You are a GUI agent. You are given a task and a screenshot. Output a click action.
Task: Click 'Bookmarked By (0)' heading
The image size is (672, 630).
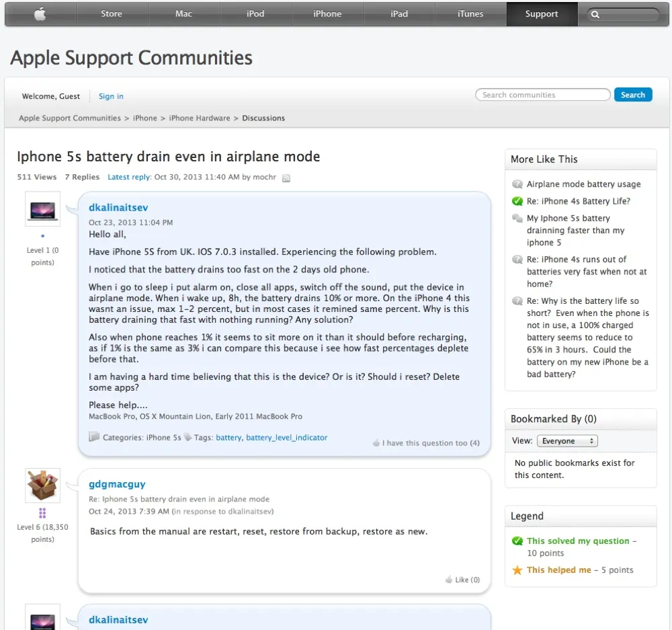tap(553, 419)
